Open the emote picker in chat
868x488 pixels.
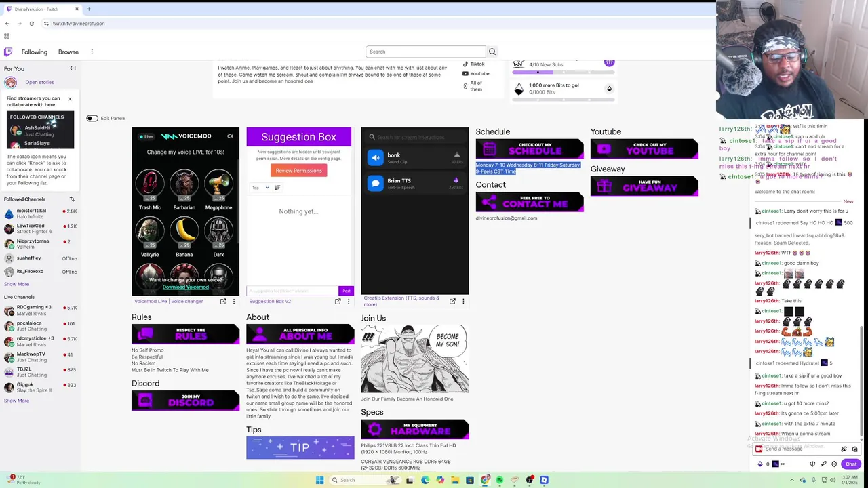854,449
